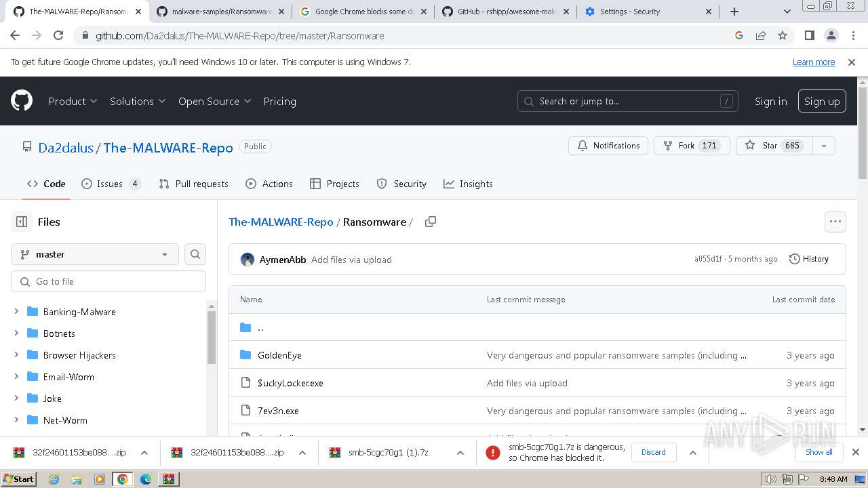Viewport: 868px width, 488px height.
Task: Switch to the Insights tab
Action: point(468,184)
